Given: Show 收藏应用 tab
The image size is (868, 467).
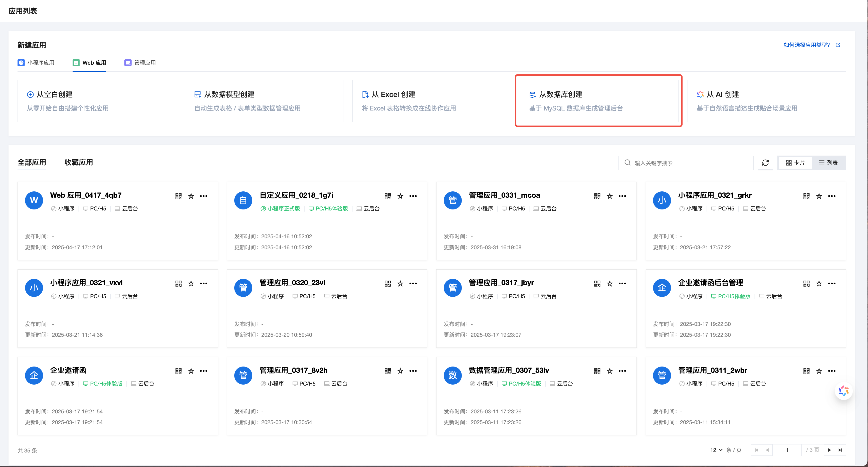Looking at the screenshot, I should click(79, 162).
